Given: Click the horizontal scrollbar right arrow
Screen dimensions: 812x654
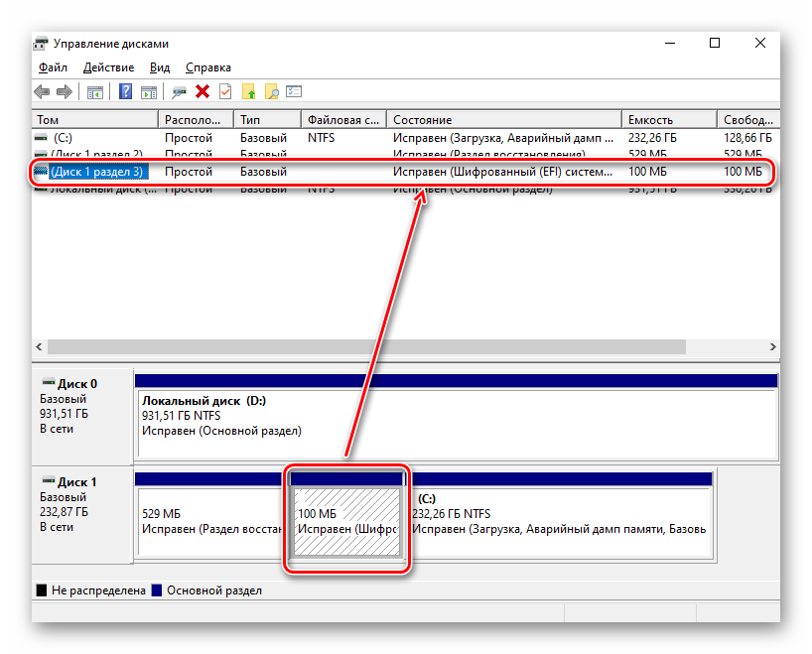Looking at the screenshot, I should 771,347.
